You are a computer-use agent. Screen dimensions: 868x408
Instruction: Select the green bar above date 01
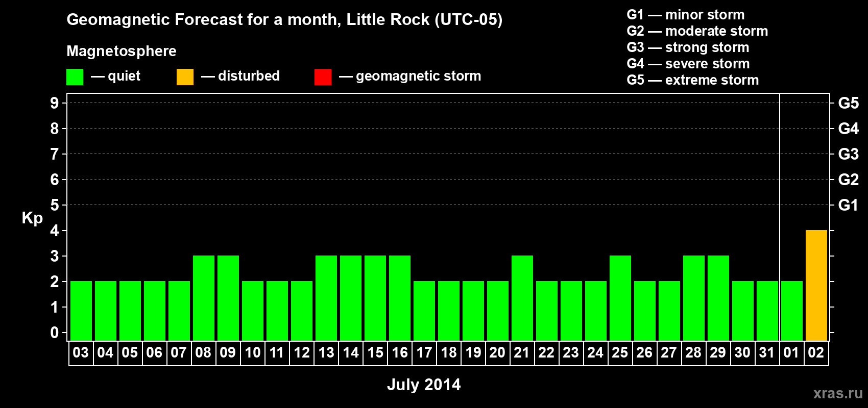coord(791,311)
